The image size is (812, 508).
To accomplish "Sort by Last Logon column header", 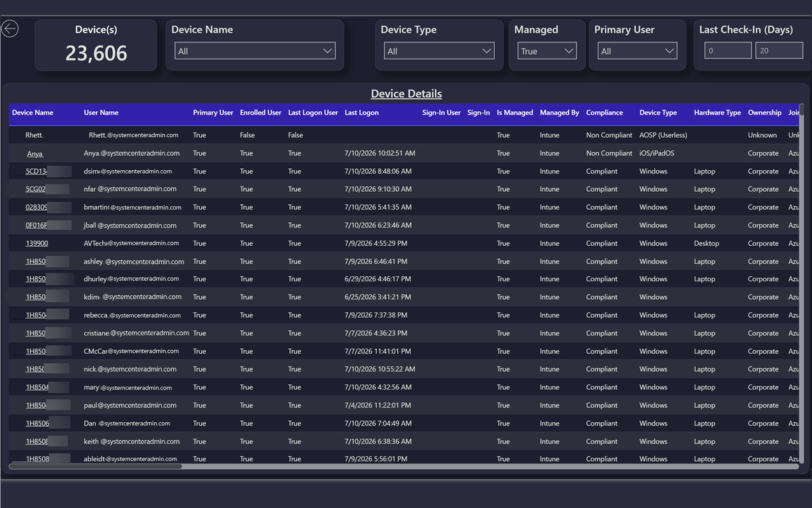I will [362, 112].
